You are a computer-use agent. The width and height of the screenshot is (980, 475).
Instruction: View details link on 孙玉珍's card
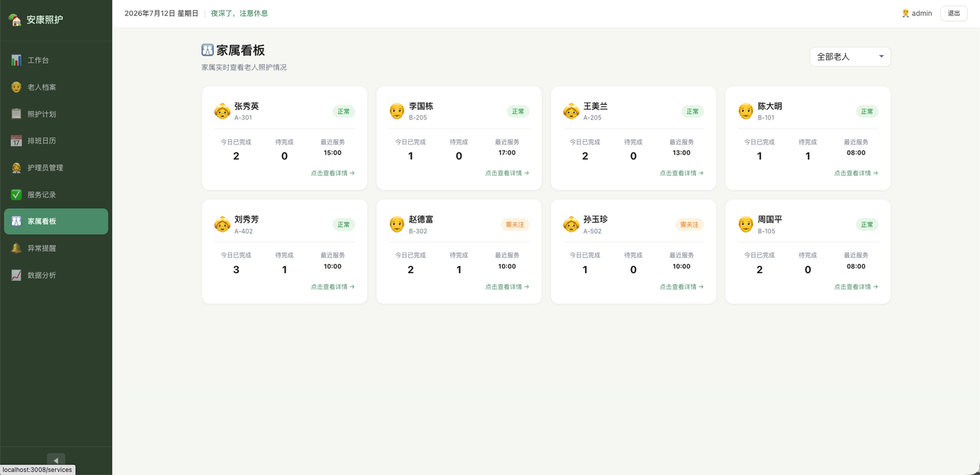click(681, 287)
